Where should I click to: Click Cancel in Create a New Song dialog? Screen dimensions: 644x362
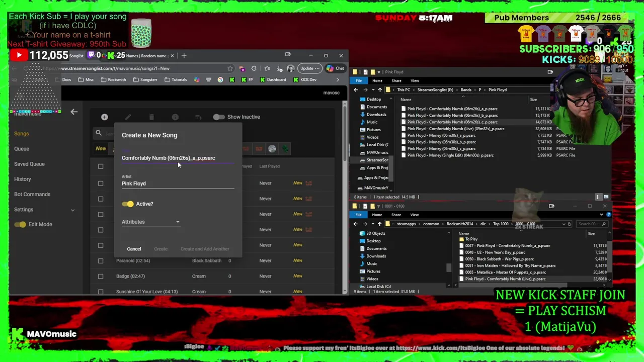click(134, 249)
